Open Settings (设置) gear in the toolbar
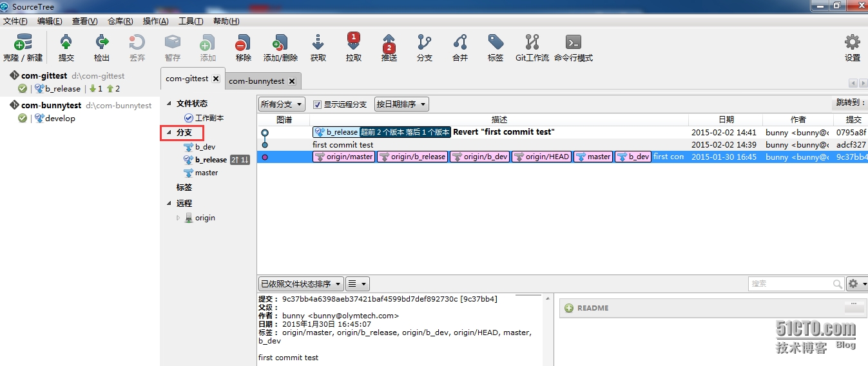Viewport: 868px width, 366px height. (x=853, y=43)
